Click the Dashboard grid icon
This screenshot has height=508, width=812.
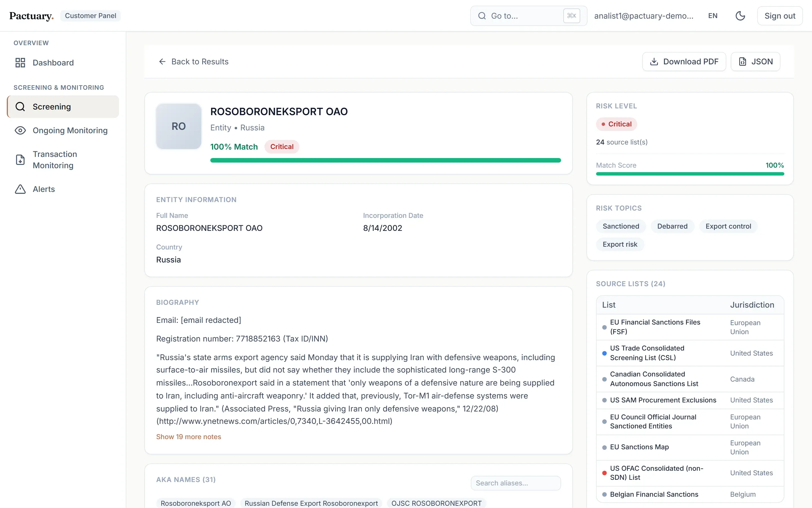(20, 62)
